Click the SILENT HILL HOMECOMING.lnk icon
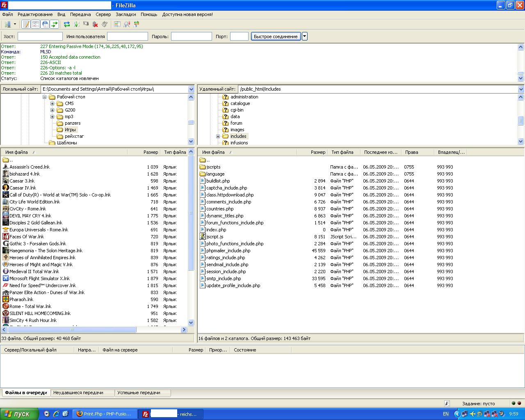Screen dimensions: 525x420 coord(6,313)
